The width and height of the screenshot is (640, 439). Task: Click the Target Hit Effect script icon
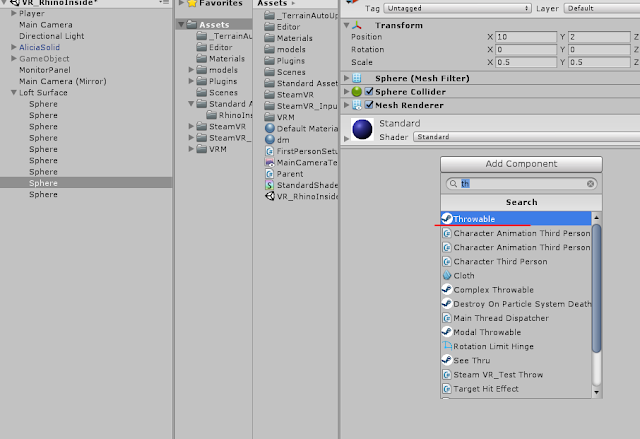(x=447, y=389)
